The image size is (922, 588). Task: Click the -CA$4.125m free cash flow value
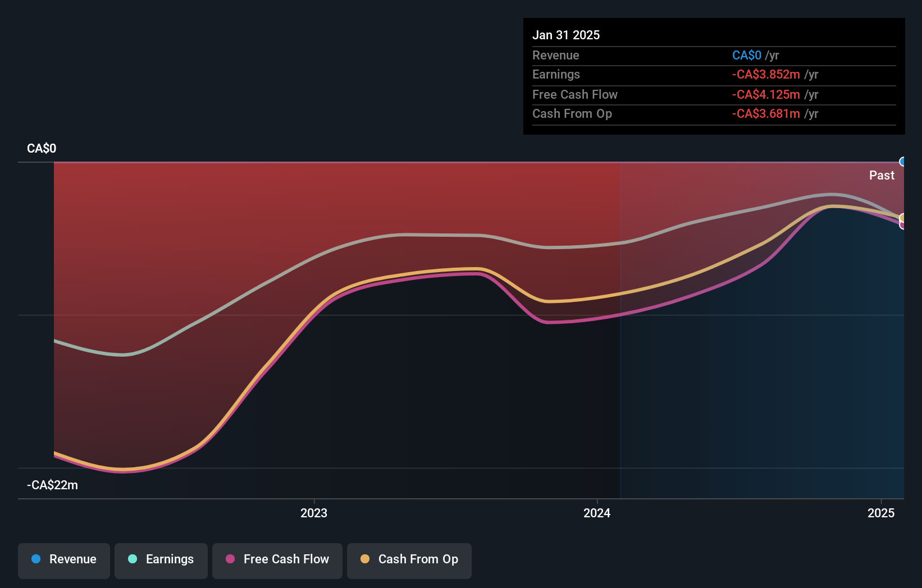click(766, 94)
